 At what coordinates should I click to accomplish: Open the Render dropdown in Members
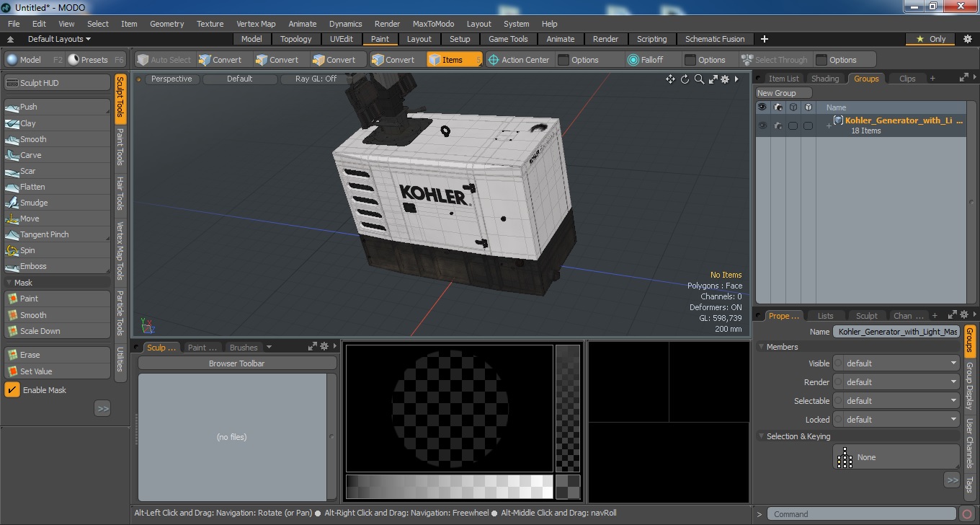coord(896,382)
